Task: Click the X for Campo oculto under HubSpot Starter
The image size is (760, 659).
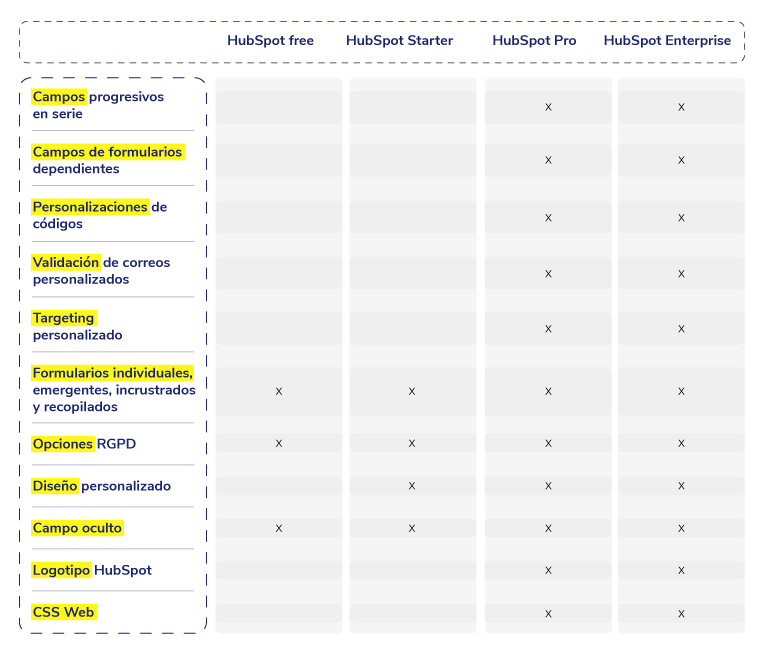Action: coord(412,528)
